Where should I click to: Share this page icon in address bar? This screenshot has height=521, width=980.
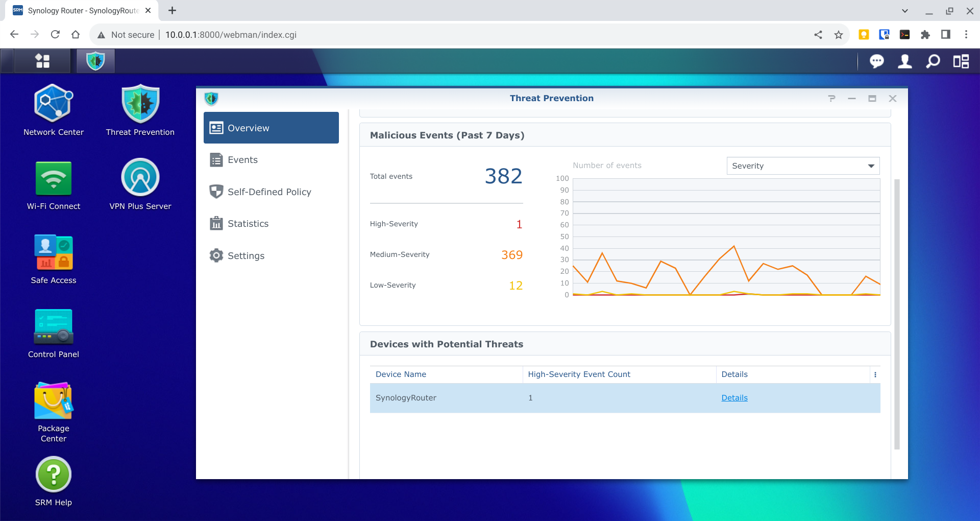(x=818, y=35)
